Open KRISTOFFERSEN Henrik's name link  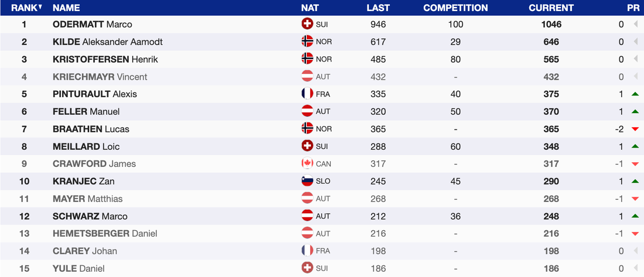coord(105,59)
